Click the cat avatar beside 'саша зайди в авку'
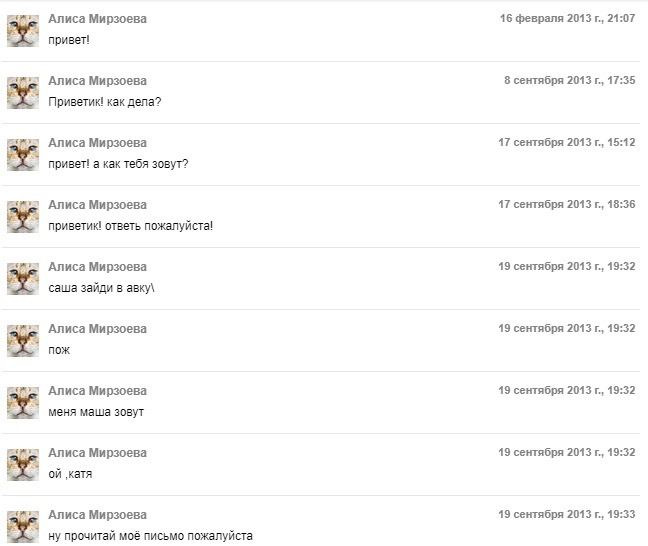The width and height of the screenshot is (648, 546). (x=23, y=279)
